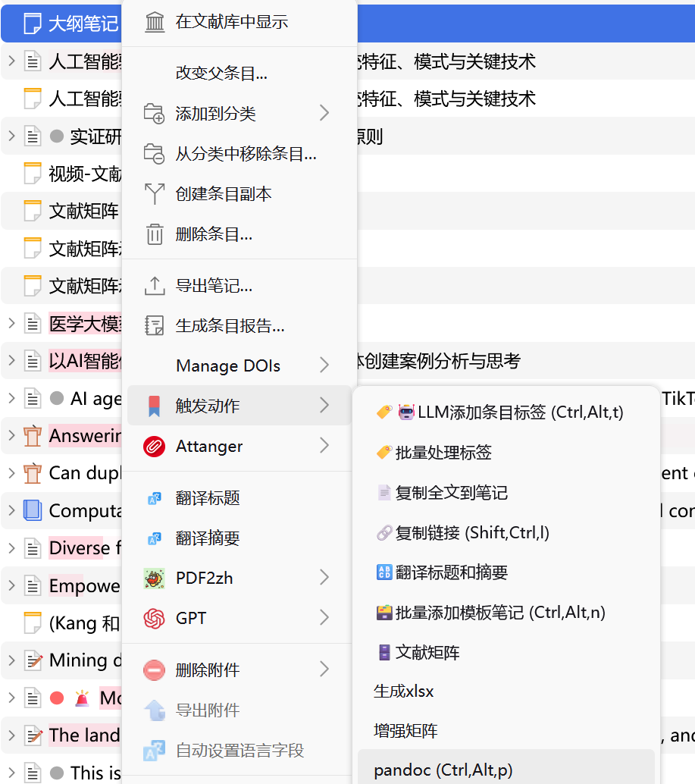
Task: Click the gray dot tag on This is row
Action: (x=57, y=773)
